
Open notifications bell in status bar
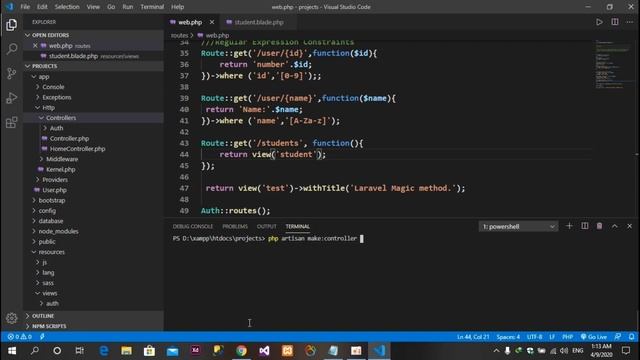[x=631, y=337]
